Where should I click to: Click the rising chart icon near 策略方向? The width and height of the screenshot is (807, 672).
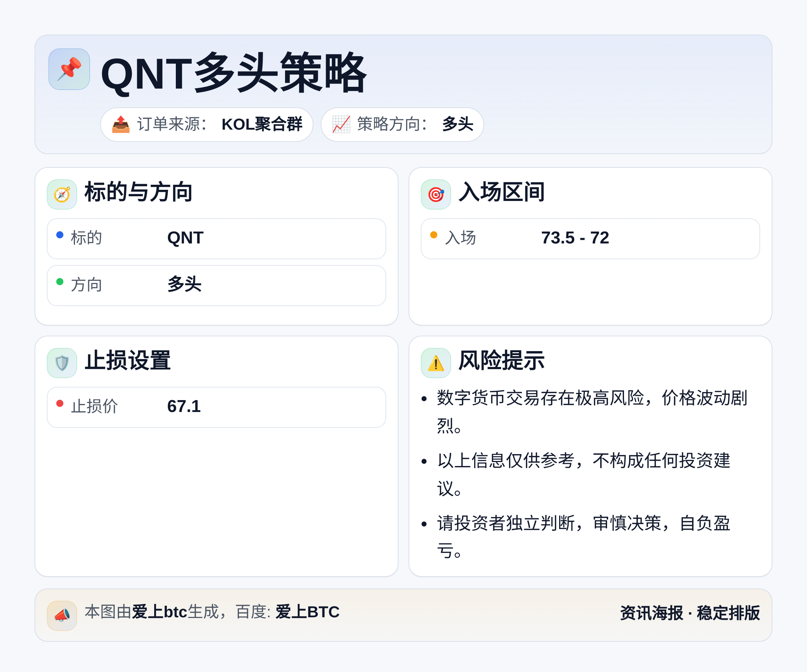(341, 125)
